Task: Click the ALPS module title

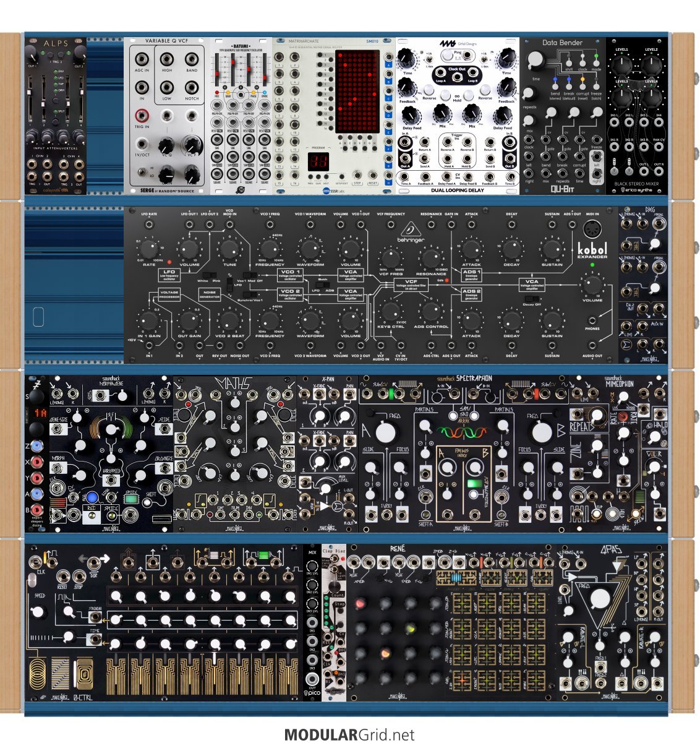Action: click(56, 44)
